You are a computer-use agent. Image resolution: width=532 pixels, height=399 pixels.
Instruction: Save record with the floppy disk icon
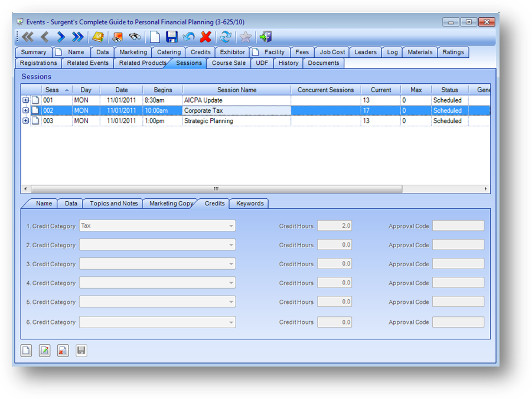(x=172, y=37)
